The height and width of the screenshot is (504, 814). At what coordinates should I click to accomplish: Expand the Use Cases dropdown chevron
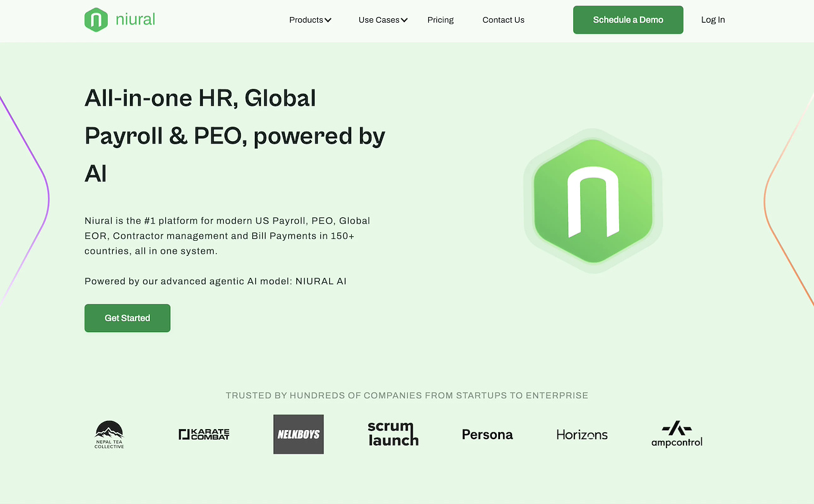404,20
